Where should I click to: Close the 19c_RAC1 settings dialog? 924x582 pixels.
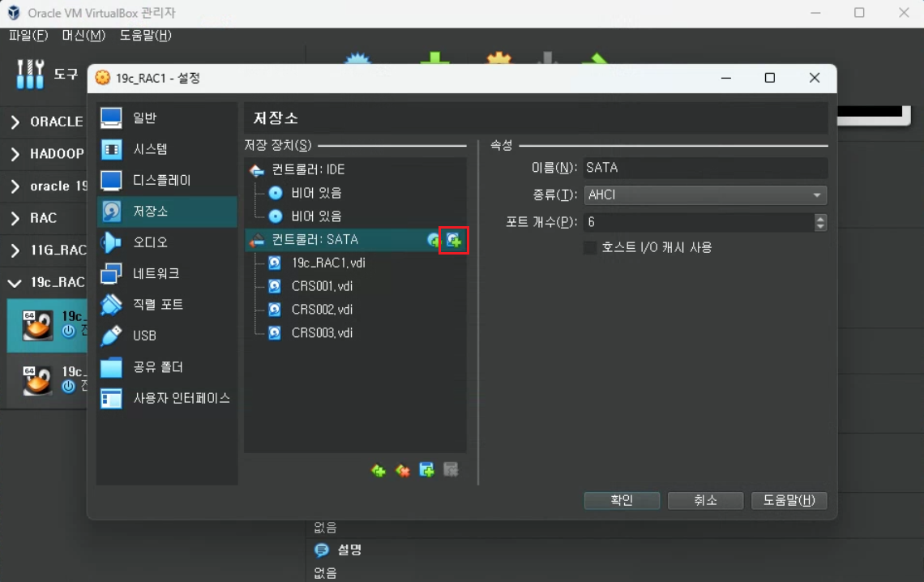tap(815, 78)
